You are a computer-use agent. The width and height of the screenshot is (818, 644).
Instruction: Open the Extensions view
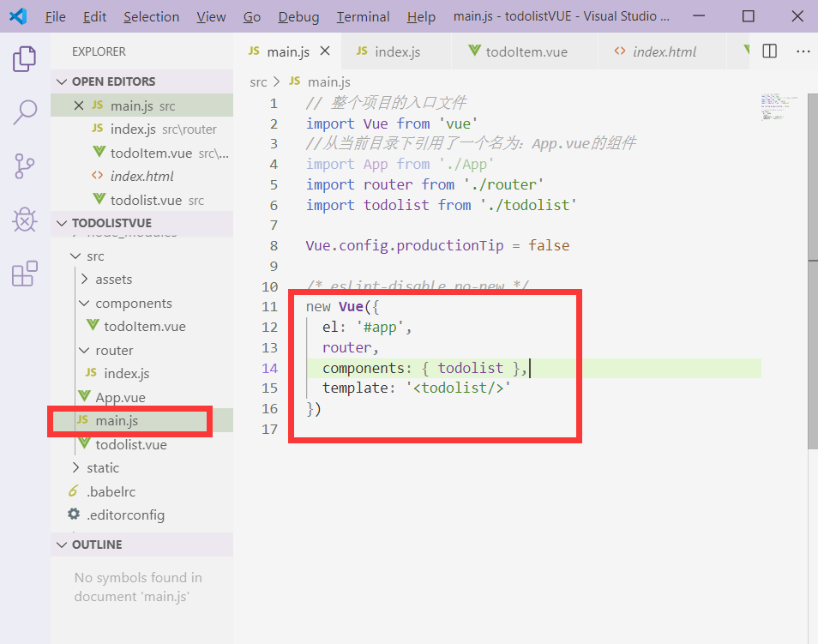point(24,274)
